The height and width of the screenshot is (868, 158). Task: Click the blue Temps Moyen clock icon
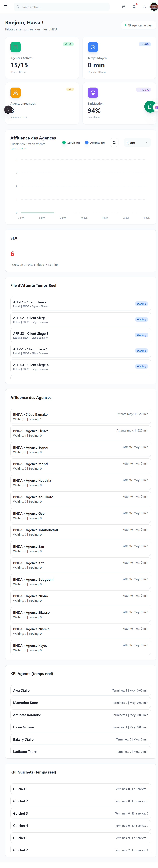click(93, 47)
